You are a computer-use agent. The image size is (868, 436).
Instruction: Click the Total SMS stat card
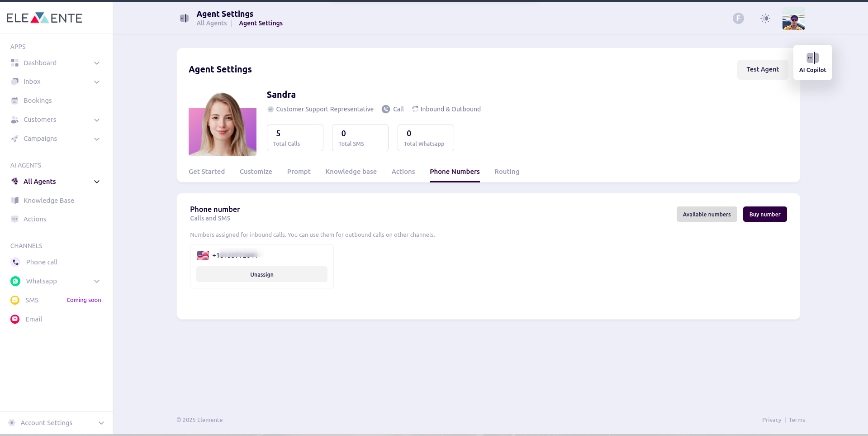click(360, 138)
